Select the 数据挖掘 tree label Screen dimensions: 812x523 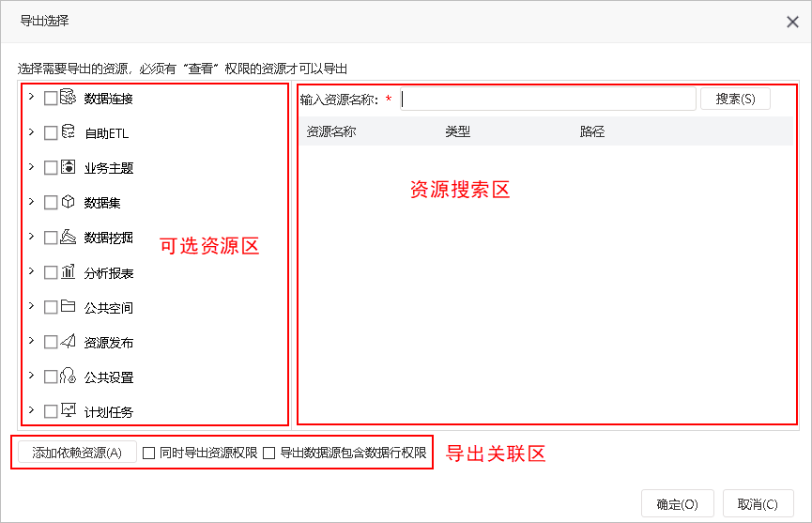coord(109,238)
